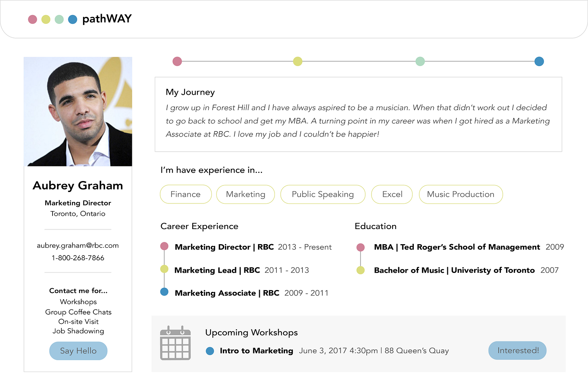Viewport: 588px width, 391px height.
Task: Choose the Excel skill tag
Action: [392, 194]
